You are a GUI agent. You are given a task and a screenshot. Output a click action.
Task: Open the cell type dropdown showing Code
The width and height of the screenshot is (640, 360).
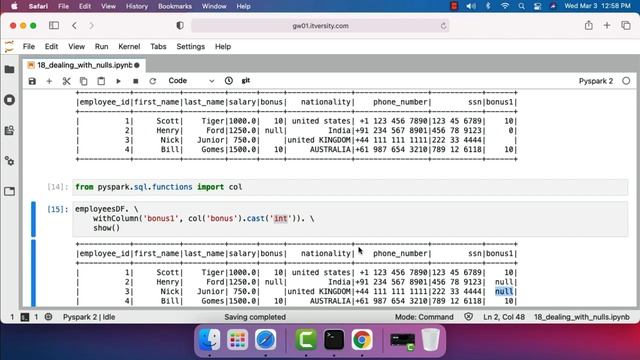tap(191, 81)
